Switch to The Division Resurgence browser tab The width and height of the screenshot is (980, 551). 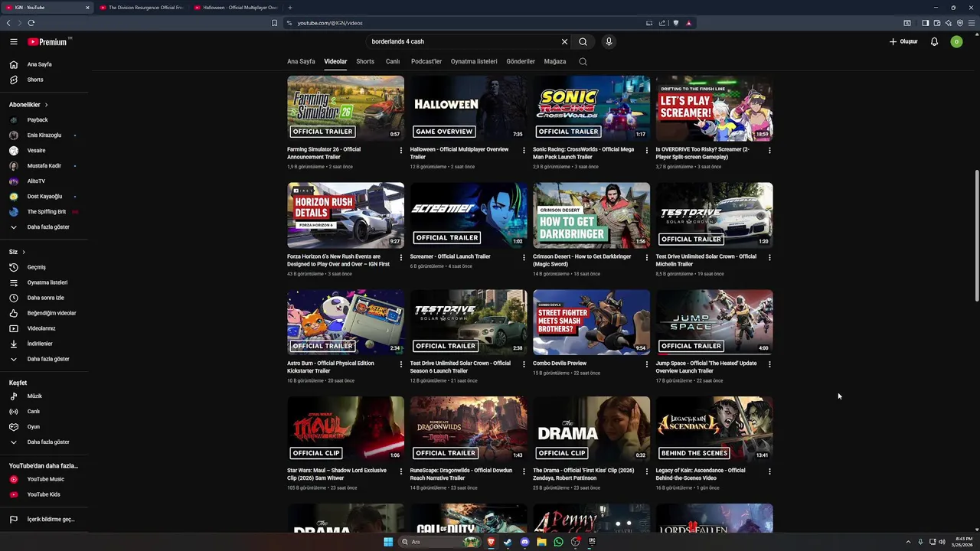point(141,8)
